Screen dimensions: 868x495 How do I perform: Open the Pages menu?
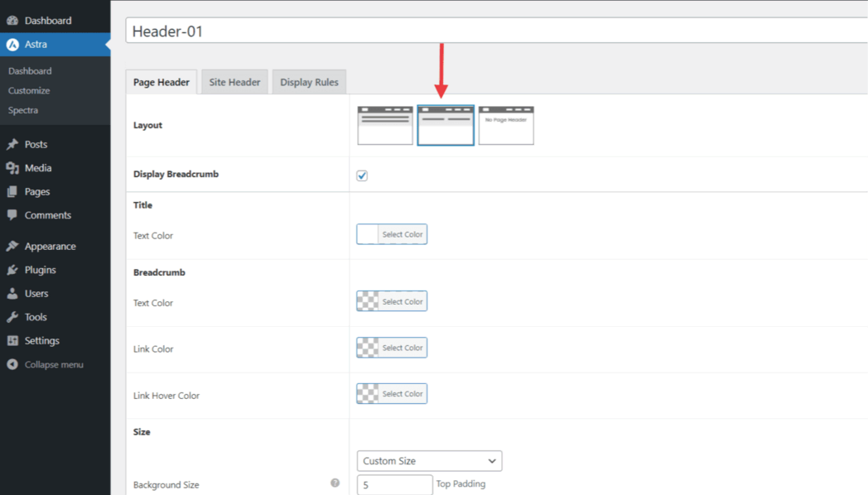pyautogui.click(x=55, y=192)
